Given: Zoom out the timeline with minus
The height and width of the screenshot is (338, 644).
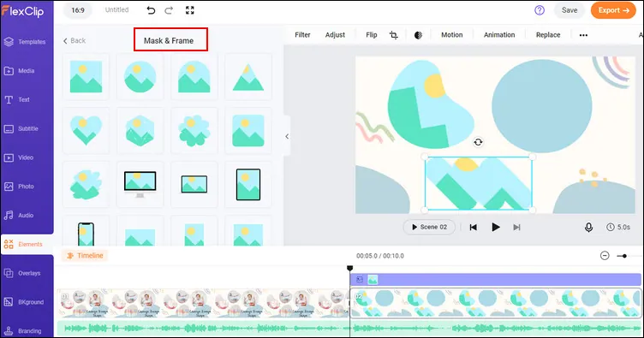Looking at the screenshot, I should tap(605, 256).
